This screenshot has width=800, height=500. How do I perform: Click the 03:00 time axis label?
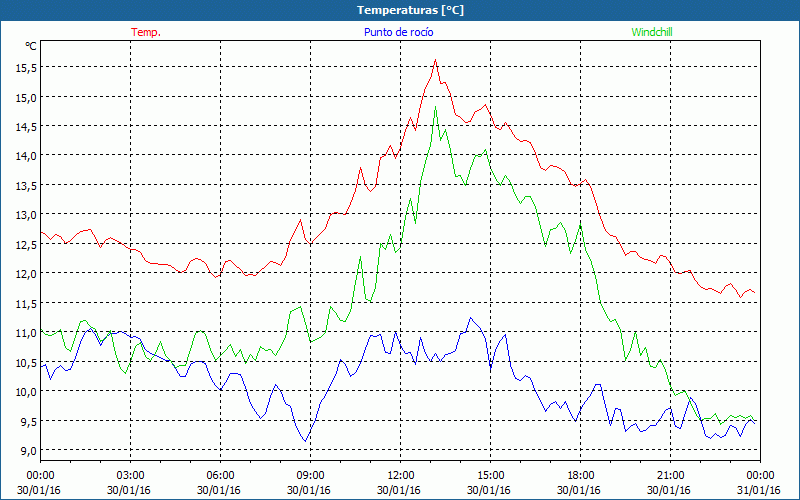tap(130, 476)
